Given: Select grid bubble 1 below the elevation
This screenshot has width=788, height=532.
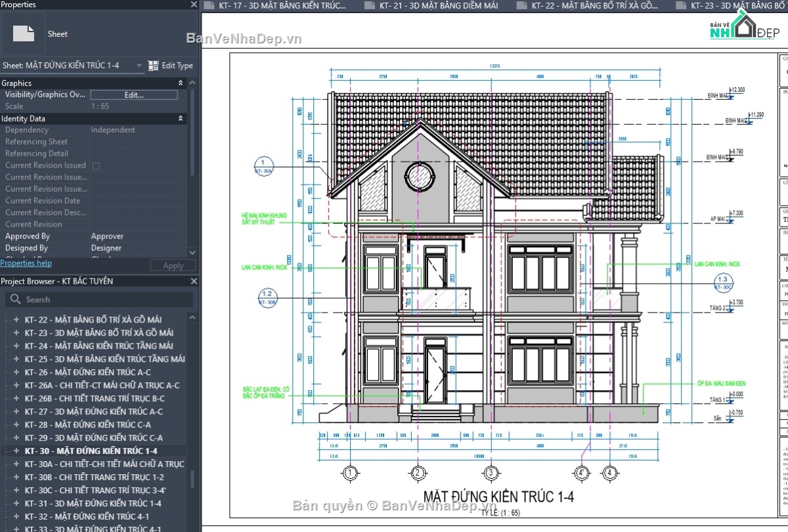Looking at the screenshot, I should point(350,472).
